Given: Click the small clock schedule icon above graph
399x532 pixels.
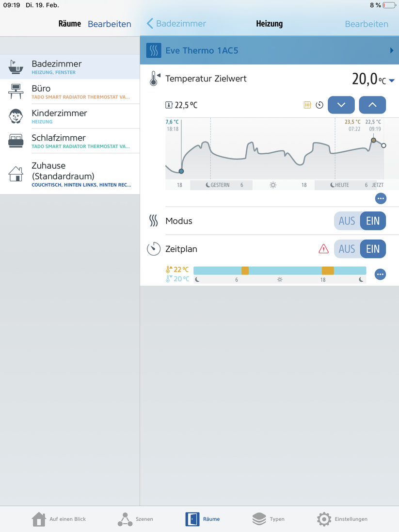Looking at the screenshot, I should 319,105.
